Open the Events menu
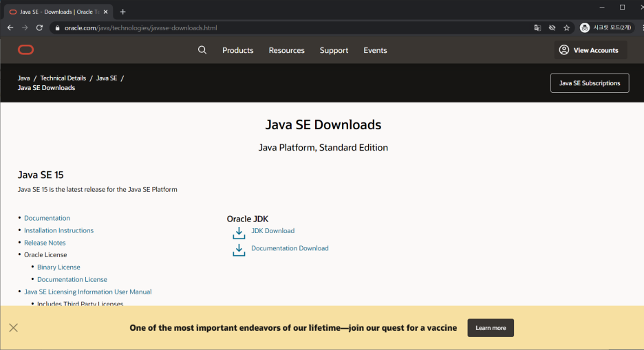The image size is (644, 350). tap(375, 50)
